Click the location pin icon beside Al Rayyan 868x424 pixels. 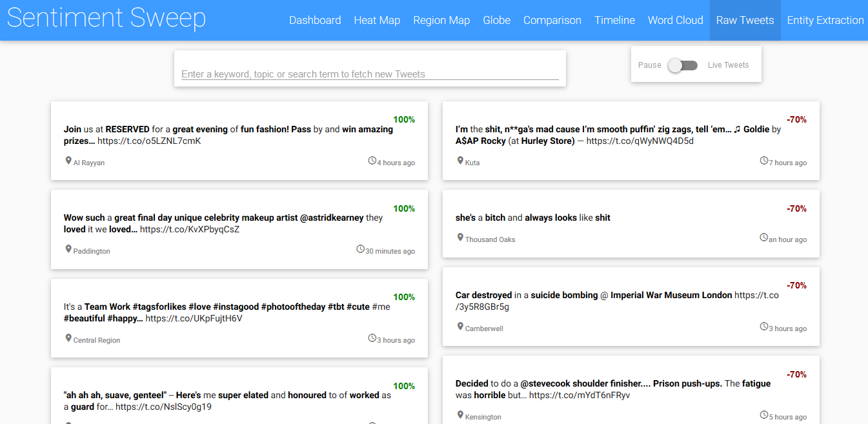68,161
